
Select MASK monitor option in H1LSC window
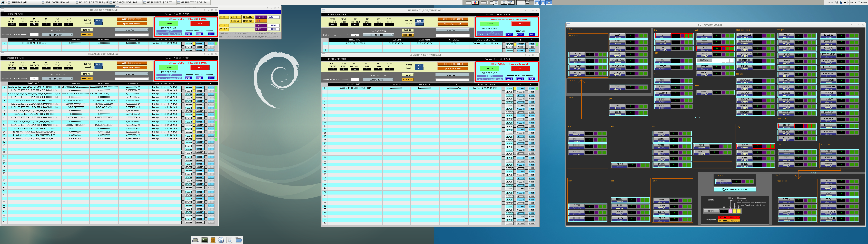tap(98, 21)
